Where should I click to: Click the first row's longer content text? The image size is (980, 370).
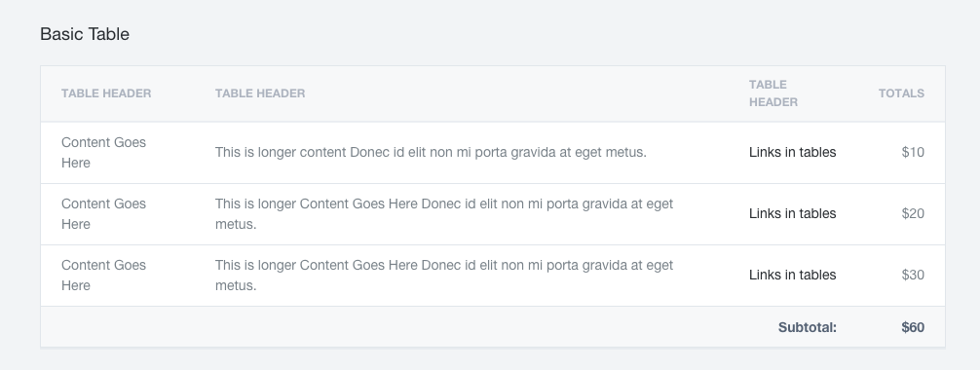[431, 153]
